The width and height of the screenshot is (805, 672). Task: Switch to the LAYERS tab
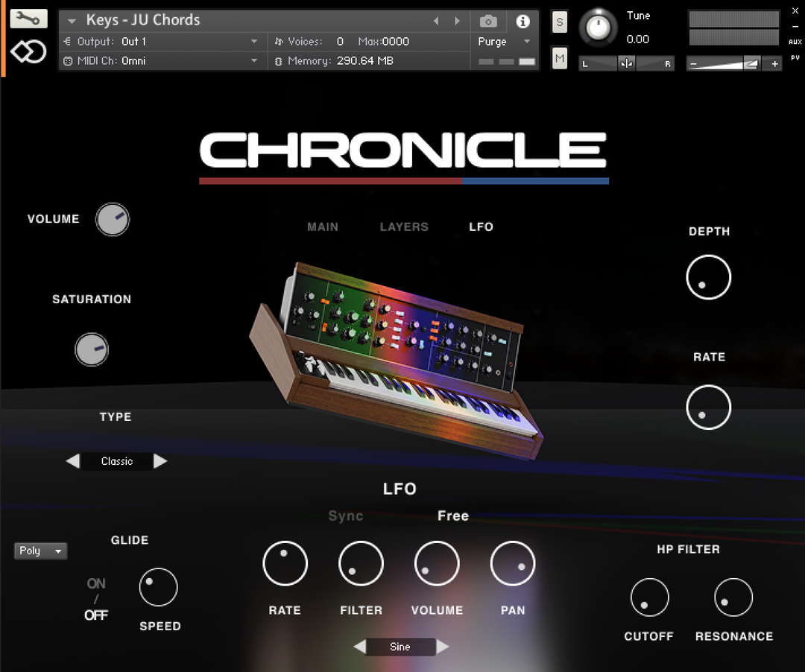(x=404, y=226)
